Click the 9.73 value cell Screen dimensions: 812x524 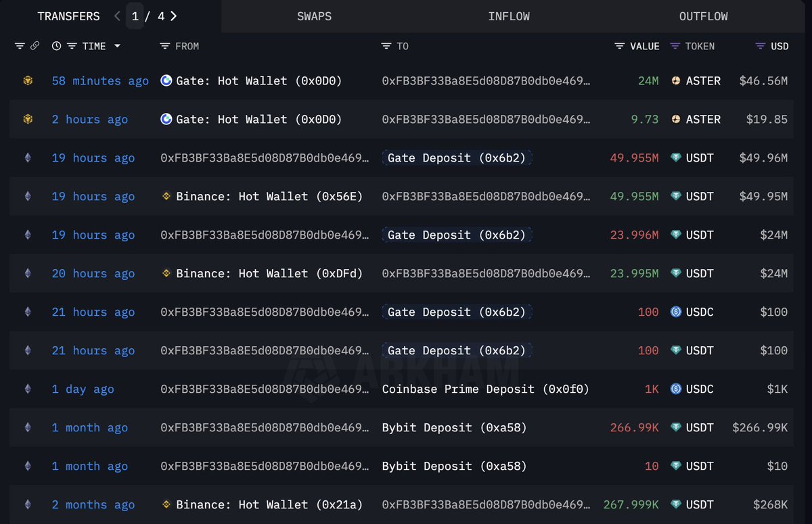click(644, 119)
